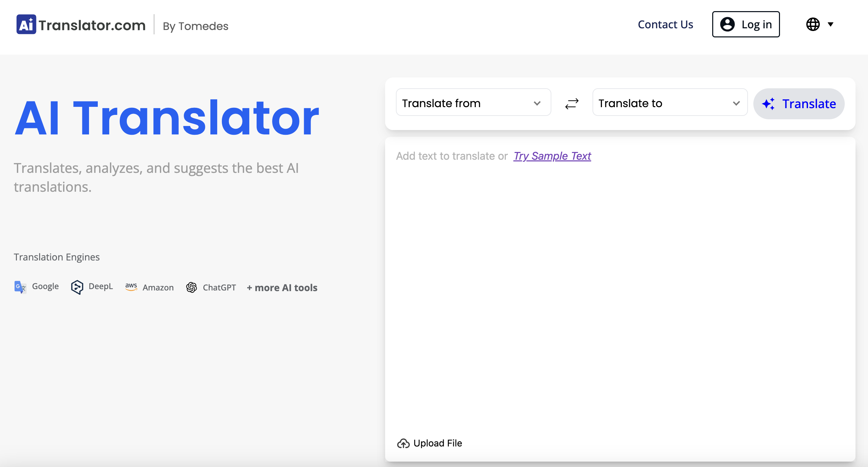Click the Amazon engine label
868x467 pixels.
pos(158,287)
